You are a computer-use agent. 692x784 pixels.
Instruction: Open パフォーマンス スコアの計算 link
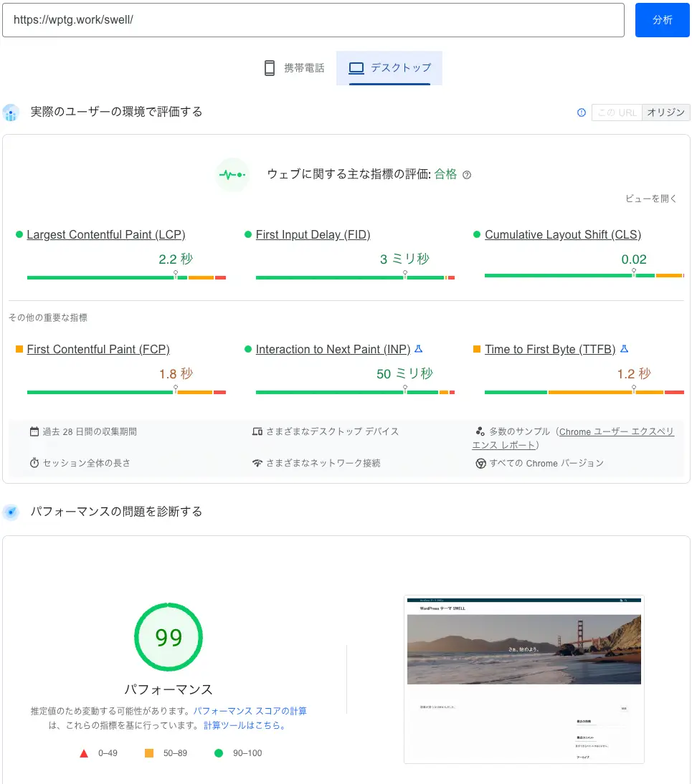click(x=250, y=711)
